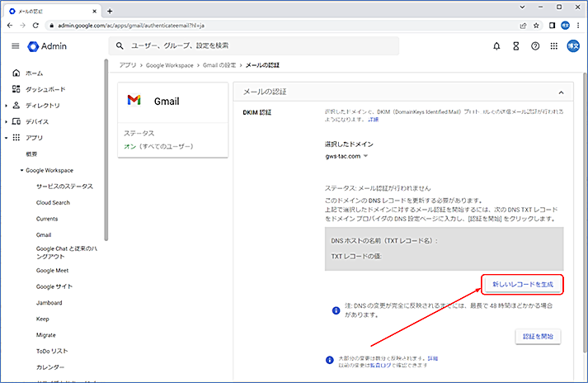Click the share page icon in address bar

click(x=523, y=26)
